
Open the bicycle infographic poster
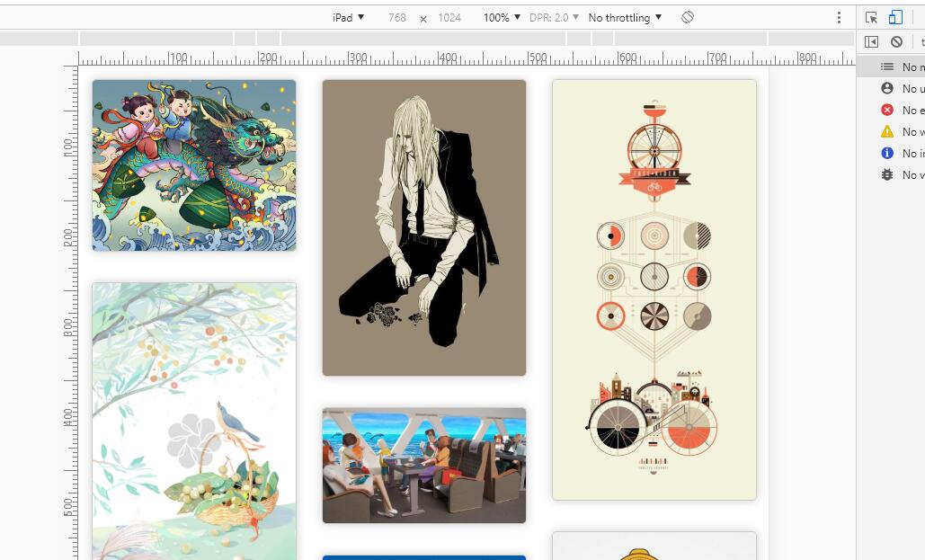[654, 289]
